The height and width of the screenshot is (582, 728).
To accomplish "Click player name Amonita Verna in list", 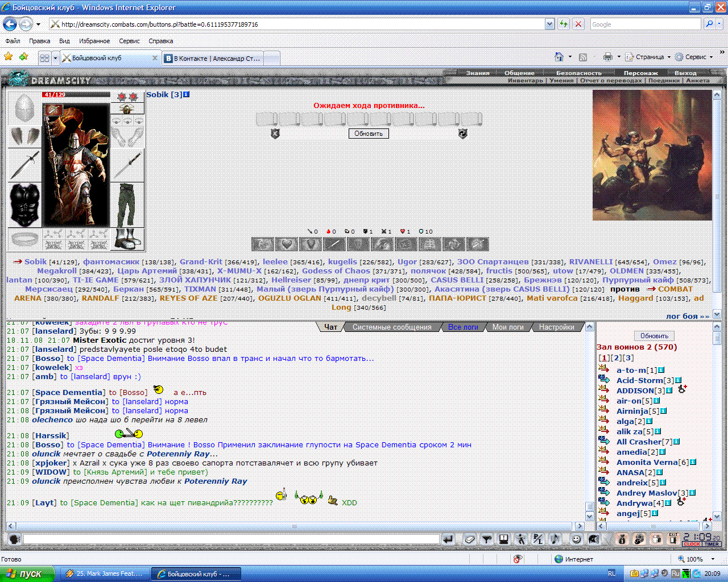I will 648,462.
